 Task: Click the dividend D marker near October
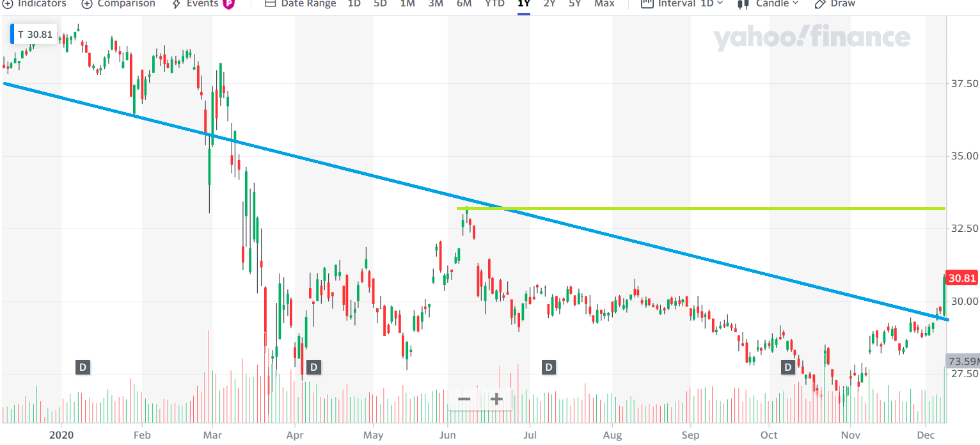[788, 368]
